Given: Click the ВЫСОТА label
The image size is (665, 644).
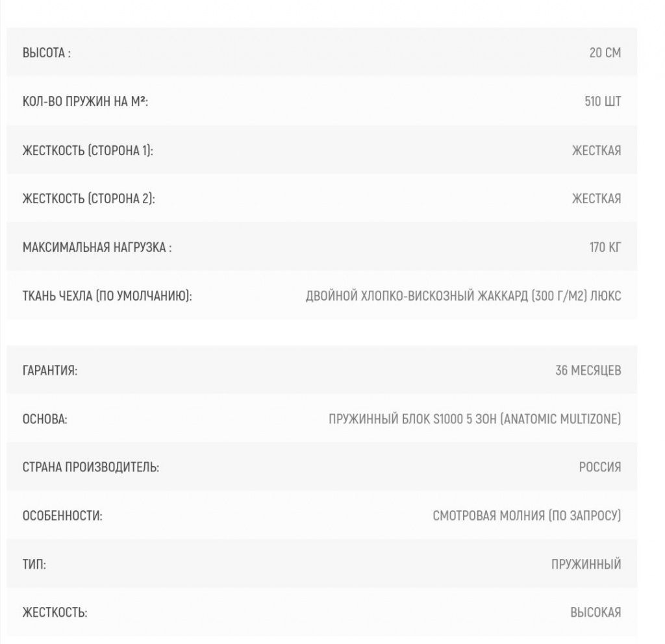Looking at the screenshot, I should [47, 53].
